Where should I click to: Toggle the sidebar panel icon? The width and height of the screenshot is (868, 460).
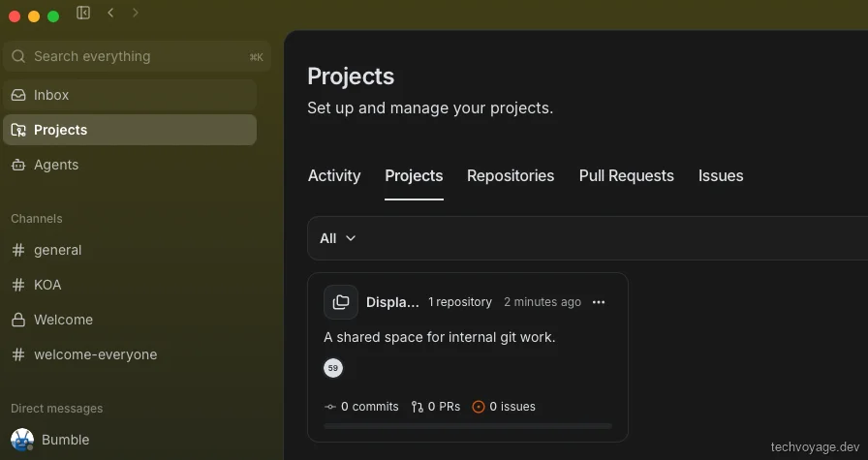[83, 13]
